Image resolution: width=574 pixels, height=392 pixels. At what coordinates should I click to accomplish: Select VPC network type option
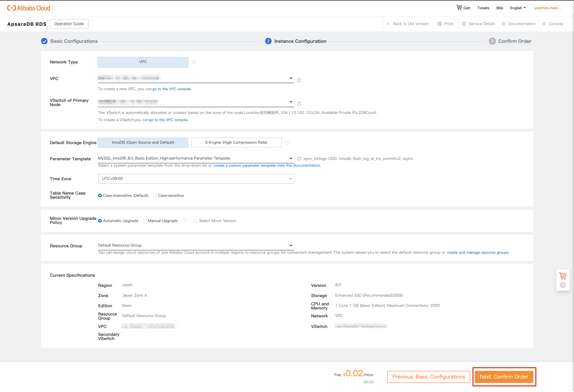tap(143, 62)
